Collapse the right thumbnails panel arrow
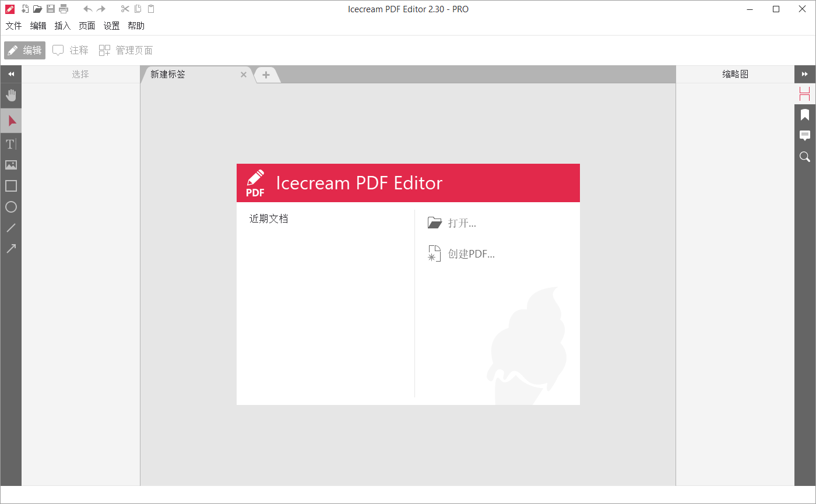This screenshot has width=816, height=504. coord(805,74)
